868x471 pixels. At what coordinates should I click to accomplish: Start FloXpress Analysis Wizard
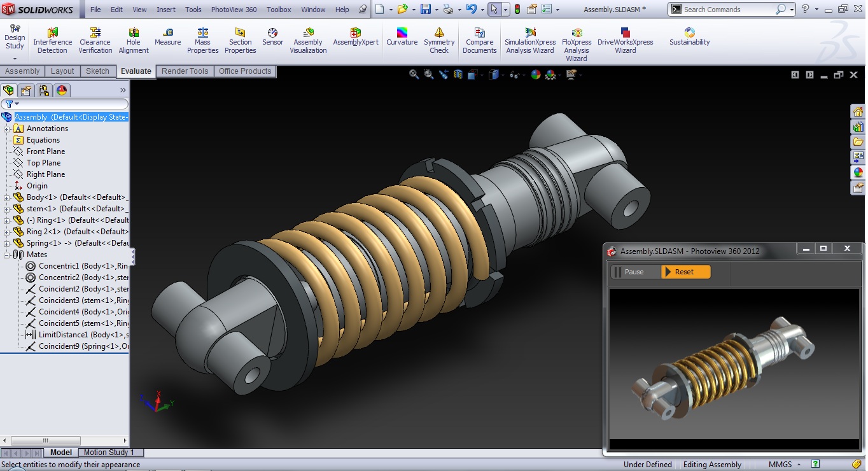[577, 45]
